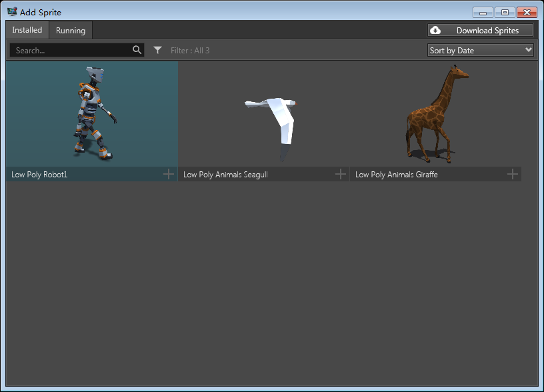The image size is (544, 392).
Task: Open the Running tab
Action: 71,31
